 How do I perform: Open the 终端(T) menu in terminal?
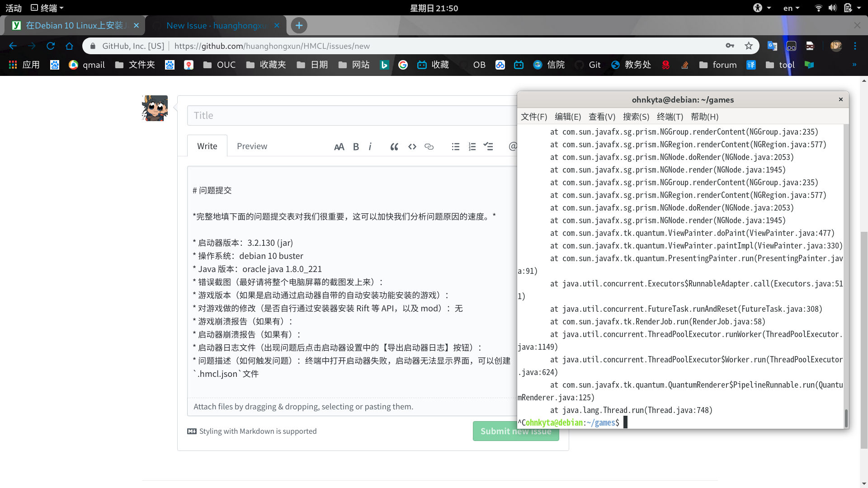click(x=670, y=117)
